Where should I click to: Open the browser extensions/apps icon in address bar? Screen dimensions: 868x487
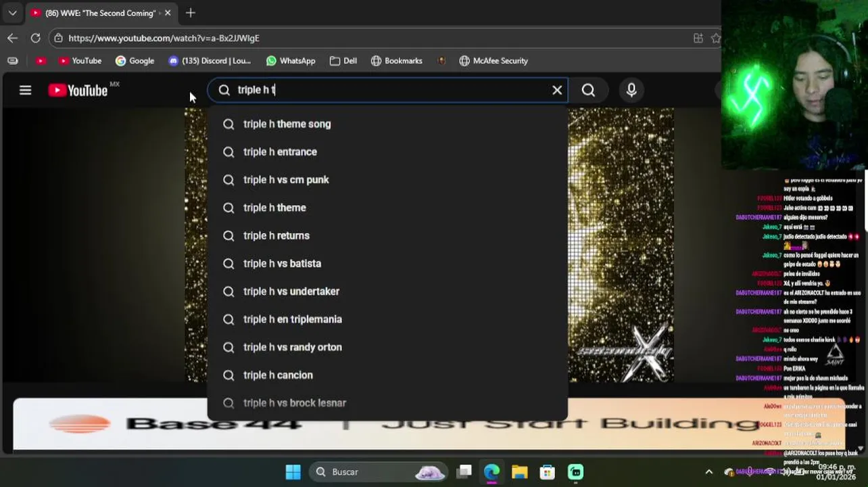tap(698, 38)
